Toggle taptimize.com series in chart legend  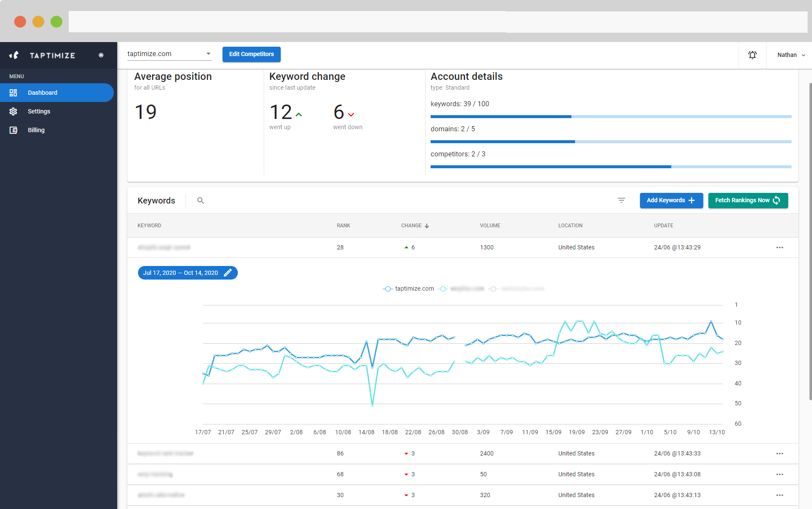click(408, 289)
